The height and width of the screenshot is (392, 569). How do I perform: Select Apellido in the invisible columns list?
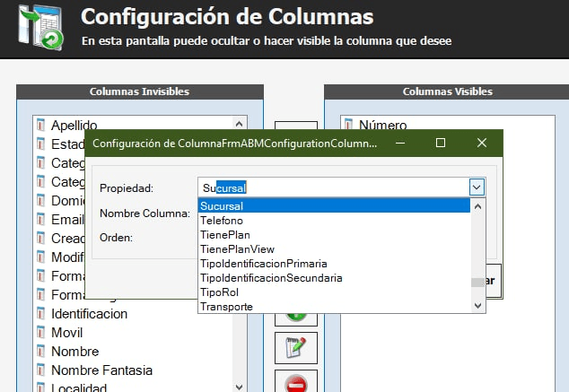(x=74, y=126)
